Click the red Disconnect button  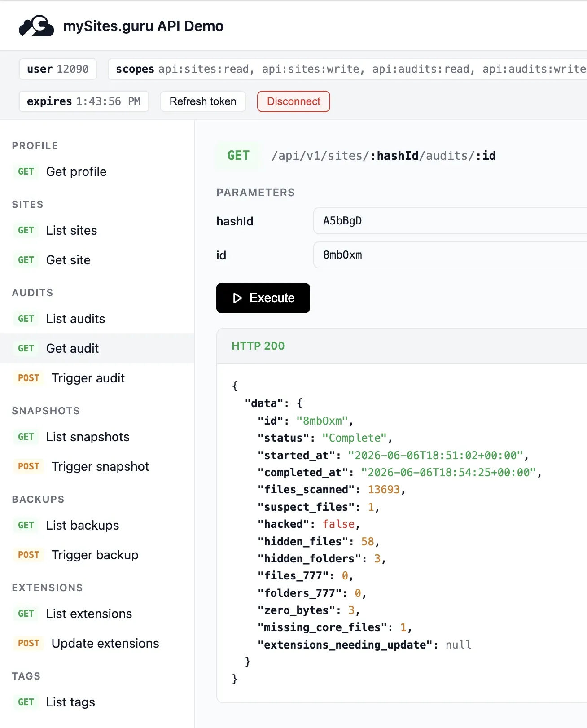293,101
